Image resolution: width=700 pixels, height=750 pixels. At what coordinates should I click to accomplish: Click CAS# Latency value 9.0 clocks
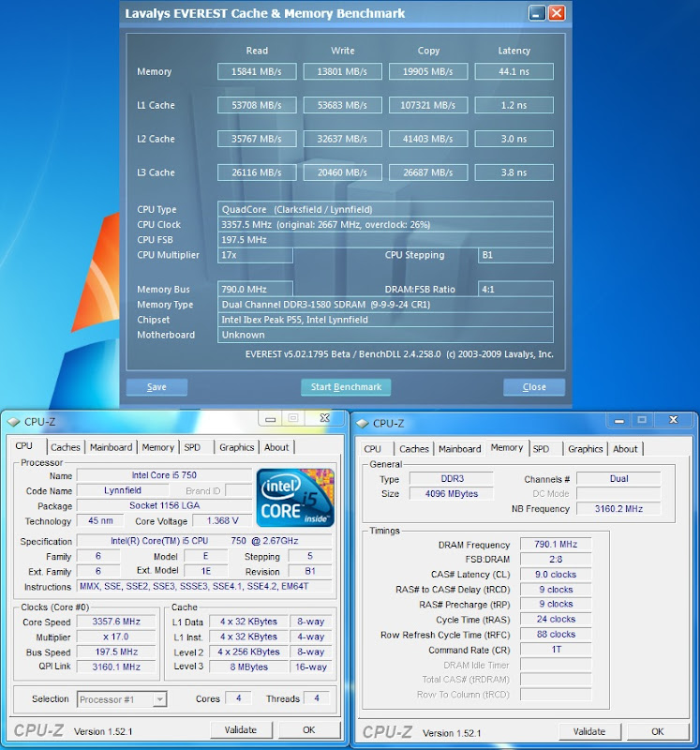coord(556,575)
